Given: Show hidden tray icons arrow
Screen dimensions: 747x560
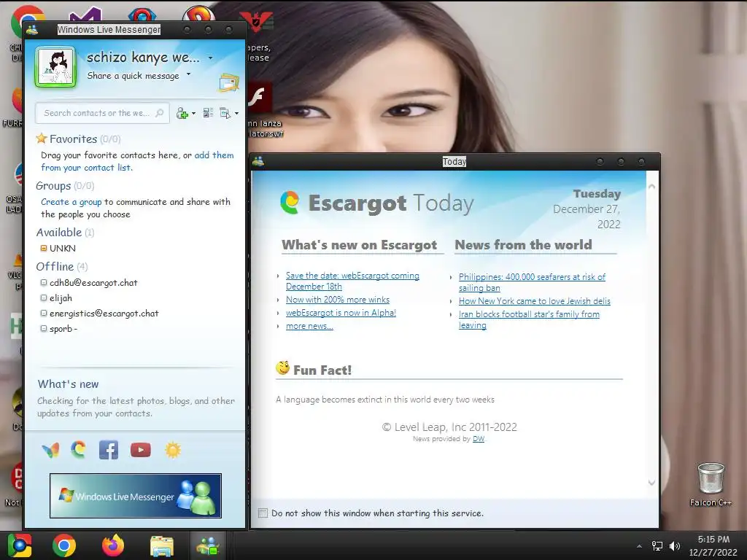Looking at the screenshot, I should click(x=639, y=546).
